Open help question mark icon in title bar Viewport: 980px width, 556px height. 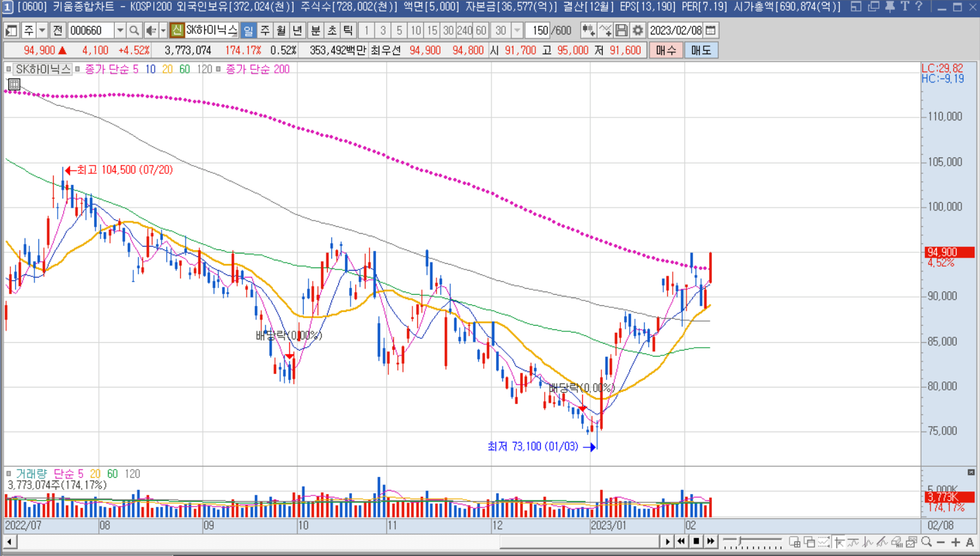click(x=919, y=7)
